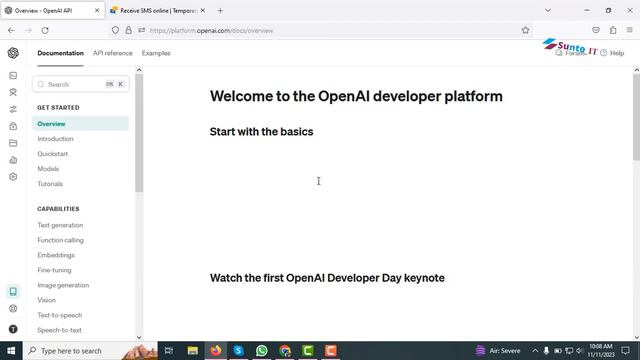This screenshot has height=360, width=640.
Task: Open the Assistants icon in the left rail
Action: 13,92
